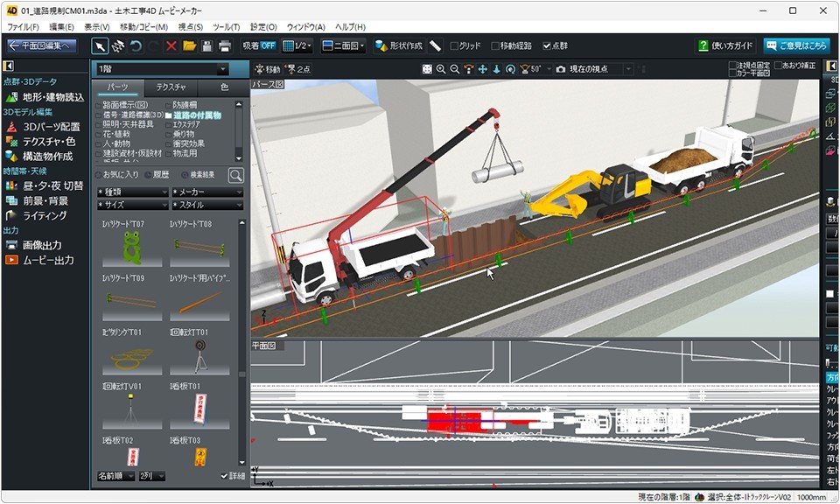The width and height of the screenshot is (840, 504).
Task: Zoom in the perspective view
Action: coord(441,69)
